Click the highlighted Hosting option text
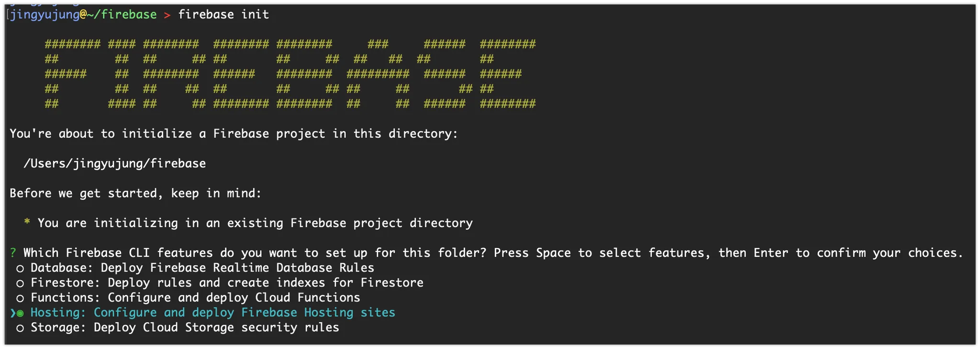 [x=213, y=313]
